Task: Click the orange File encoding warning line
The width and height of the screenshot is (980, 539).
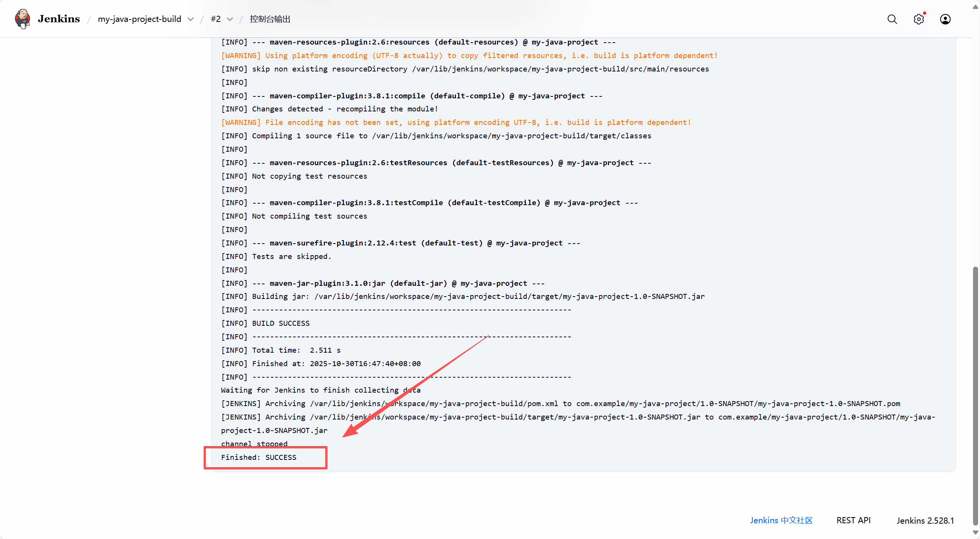Action: [x=456, y=122]
